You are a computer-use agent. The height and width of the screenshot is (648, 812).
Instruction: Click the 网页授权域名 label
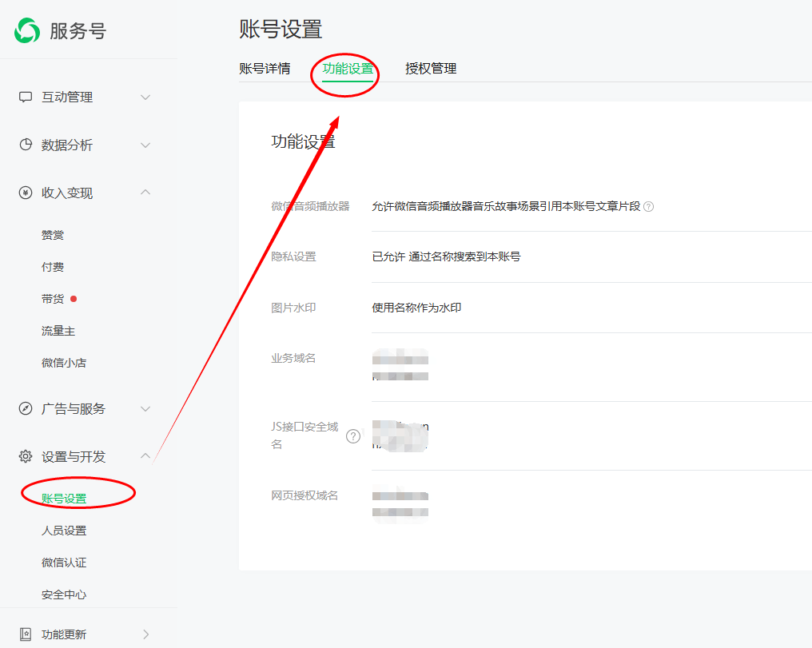pyautogui.click(x=304, y=496)
